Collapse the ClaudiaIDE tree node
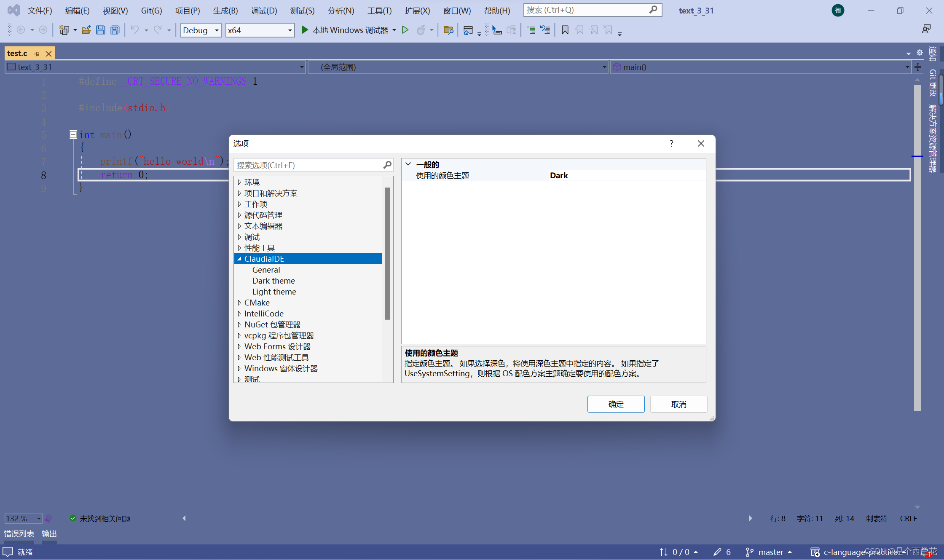944x560 pixels. (x=239, y=259)
